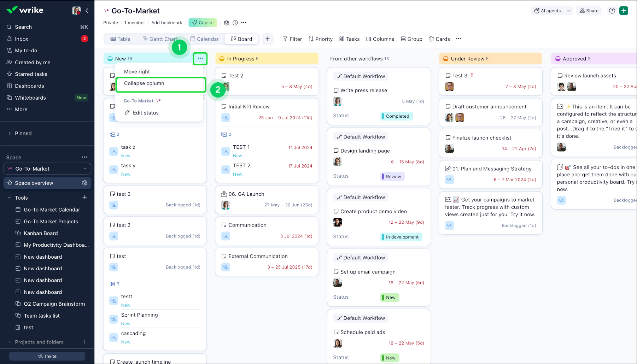Open the Go-To-Market space selector dropdown
The width and height of the screenshot is (637, 364).
coord(47,169)
